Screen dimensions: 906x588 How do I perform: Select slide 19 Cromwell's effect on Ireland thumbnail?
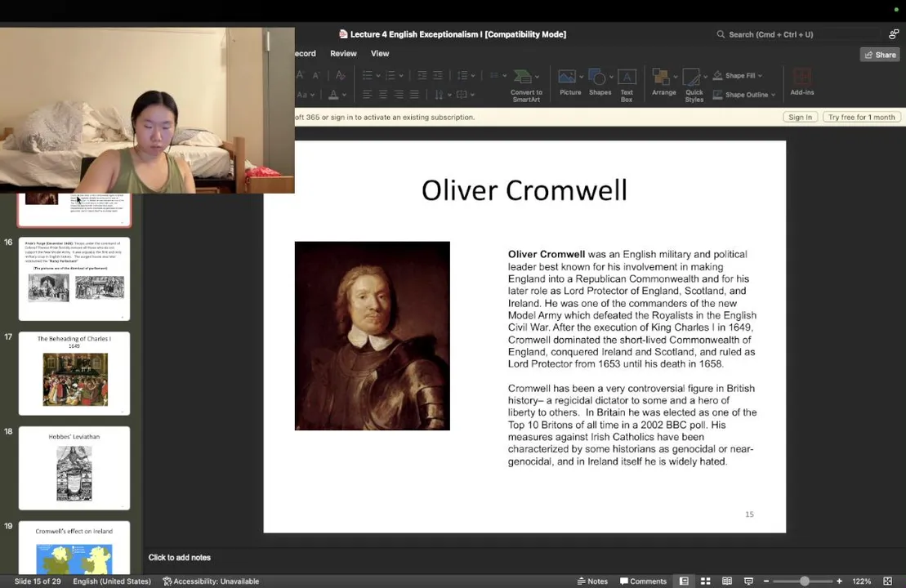(74, 547)
